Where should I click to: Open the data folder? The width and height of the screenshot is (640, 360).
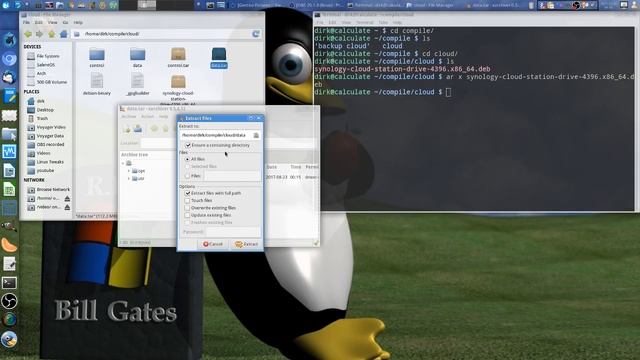(x=138, y=57)
